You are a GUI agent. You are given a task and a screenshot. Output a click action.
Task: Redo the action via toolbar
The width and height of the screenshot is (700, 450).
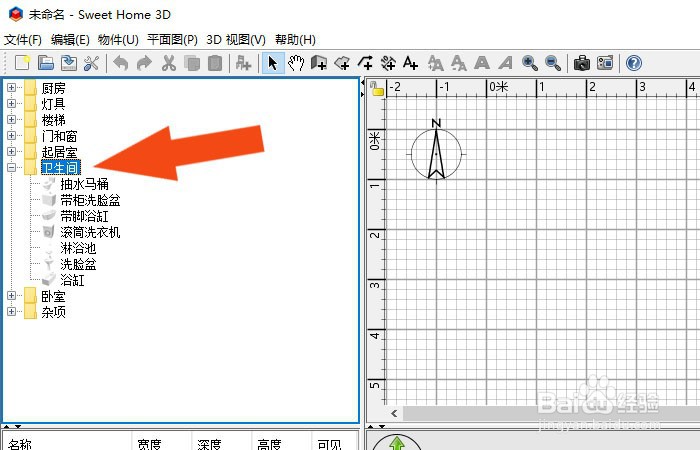144,63
